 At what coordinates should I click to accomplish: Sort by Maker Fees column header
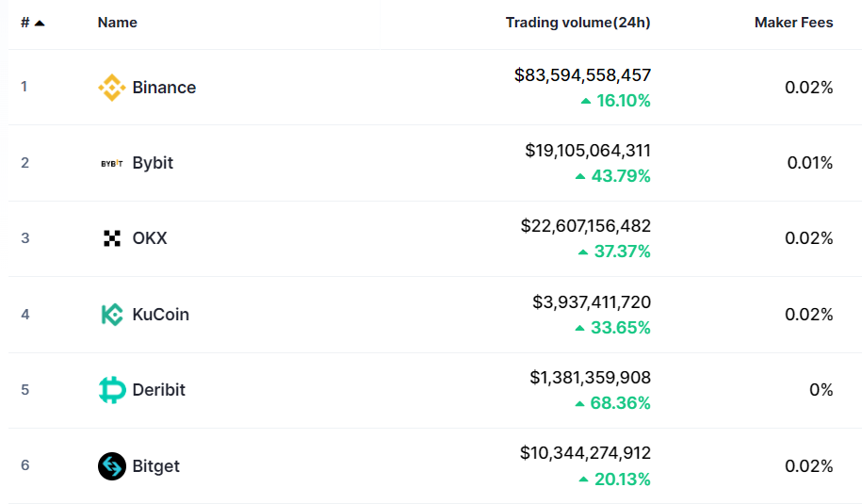tap(794, 23)
